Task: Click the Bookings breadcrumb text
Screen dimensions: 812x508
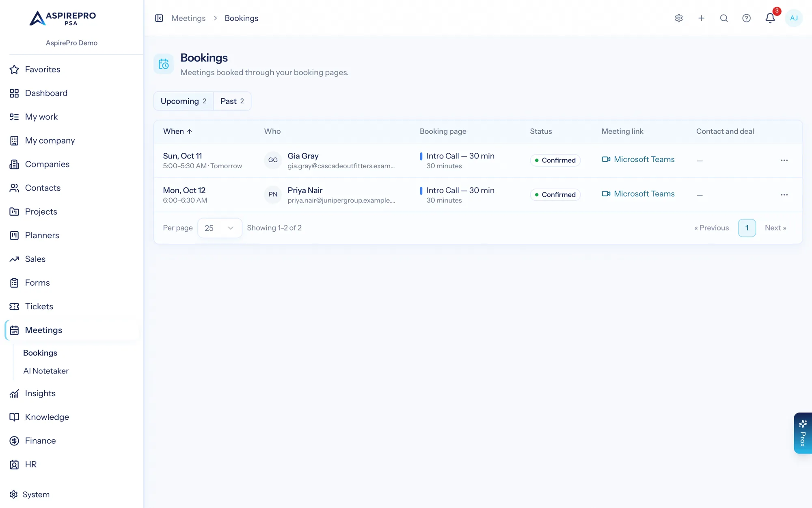Action: [242, 18]
